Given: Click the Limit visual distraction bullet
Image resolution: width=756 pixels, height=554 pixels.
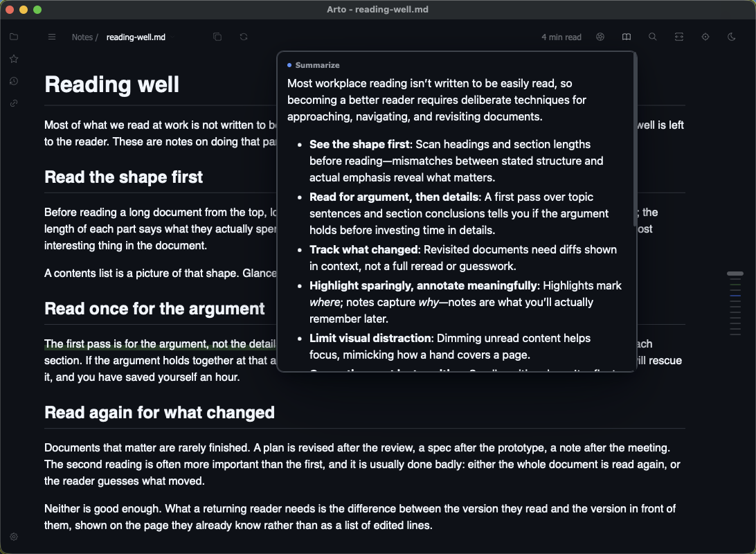Looking at the screenshot, I should [450, 346].
